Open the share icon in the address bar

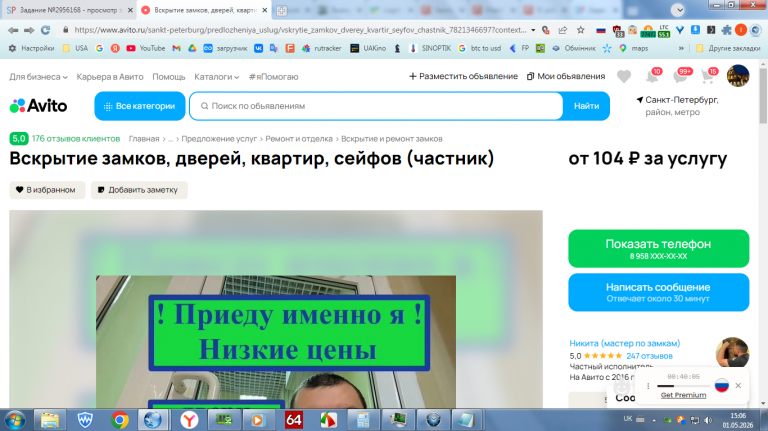tap(563, 30)
